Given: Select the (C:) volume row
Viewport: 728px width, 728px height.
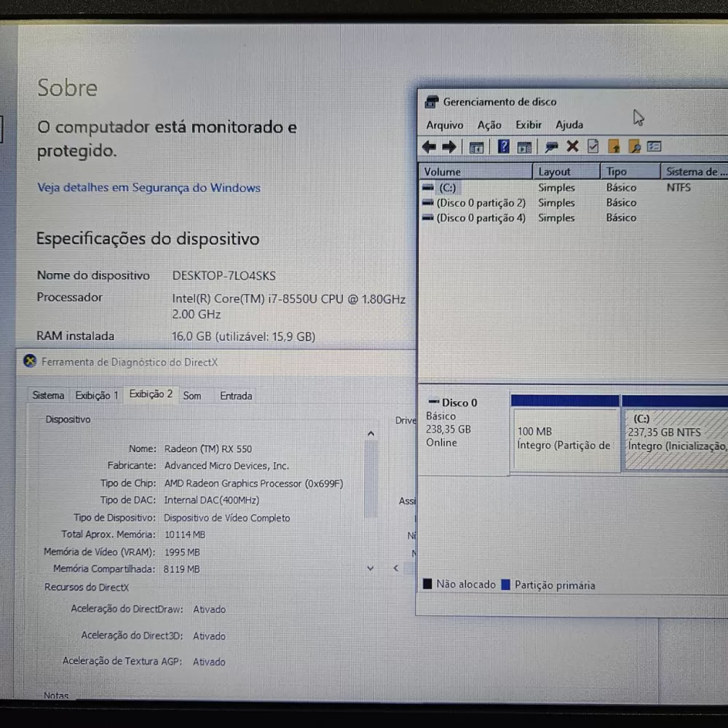Looking at the screenshot, I should coord(574,188).
